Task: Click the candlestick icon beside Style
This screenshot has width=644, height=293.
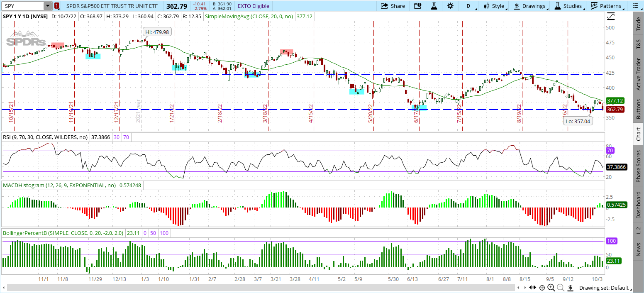Action: click(x=486, y=6)
